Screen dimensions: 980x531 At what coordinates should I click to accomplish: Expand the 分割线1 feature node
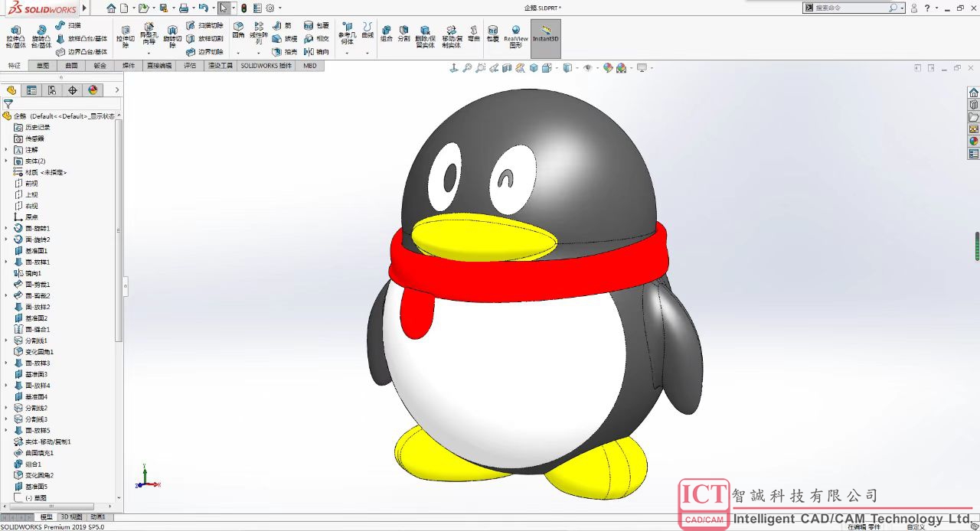click(6, 340)
